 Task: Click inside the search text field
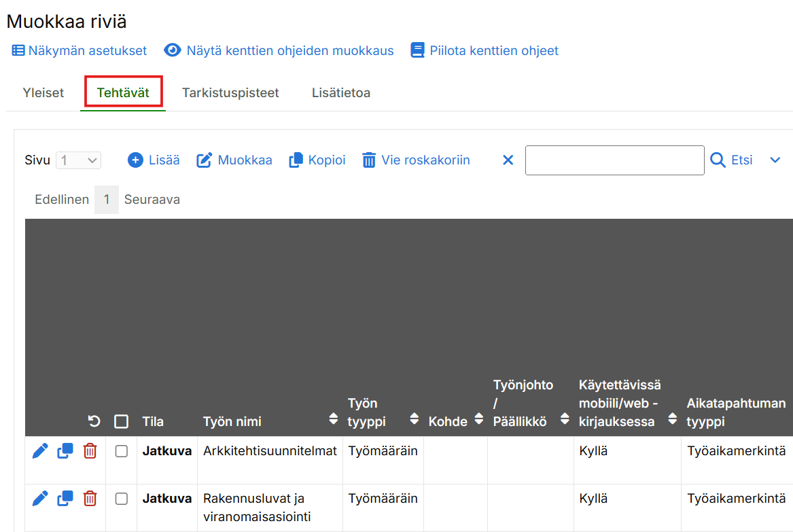(x=614, y=160)
